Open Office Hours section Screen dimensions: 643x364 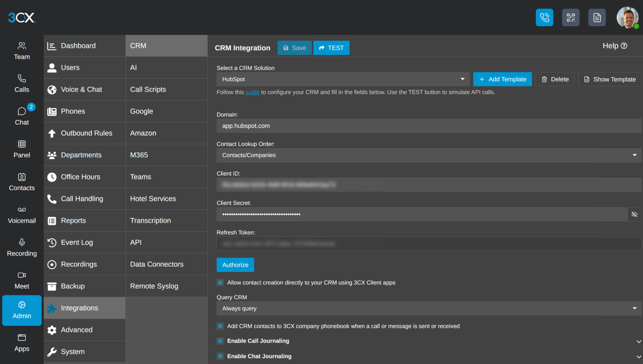(85, 177)
